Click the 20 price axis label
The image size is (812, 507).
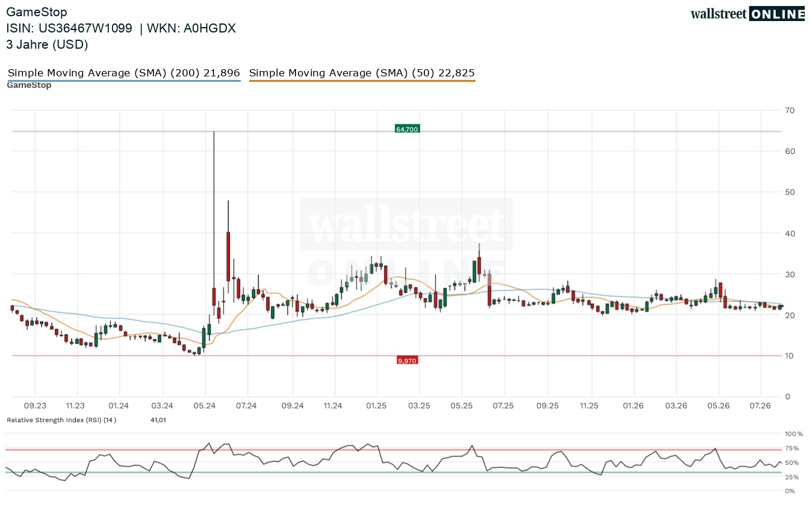[790, 315]
